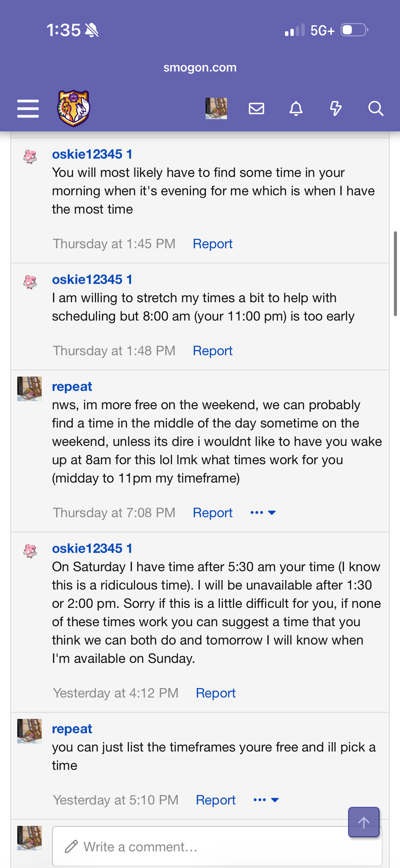Click the page scrollbar thumb

point(395,274)
